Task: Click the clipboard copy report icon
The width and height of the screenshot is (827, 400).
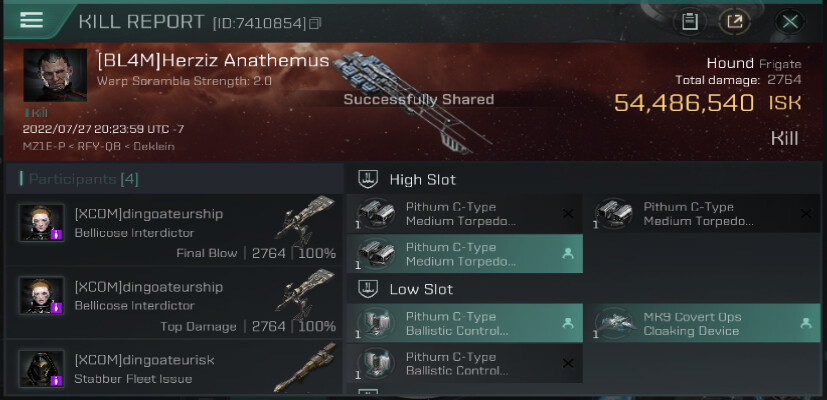Action: [x=690, y=22]
